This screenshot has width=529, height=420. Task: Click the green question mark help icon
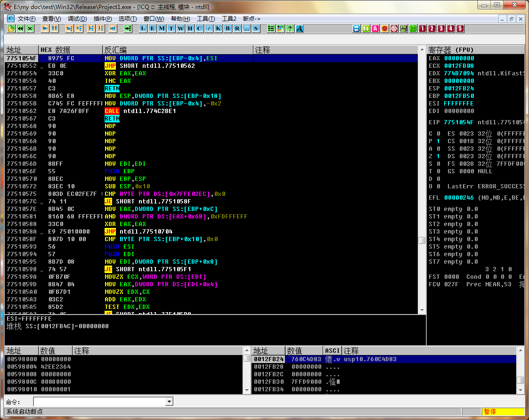pyautogui.click(x=290, y=29)
